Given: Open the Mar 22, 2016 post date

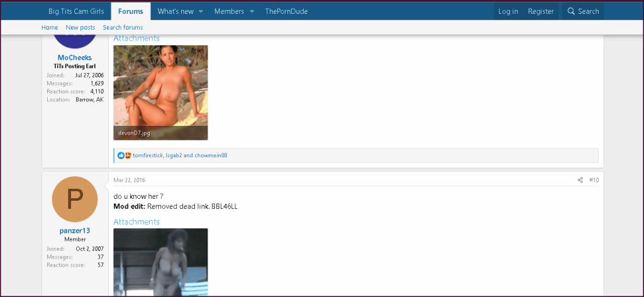Looking at the screenshot, I should (130, 181).
